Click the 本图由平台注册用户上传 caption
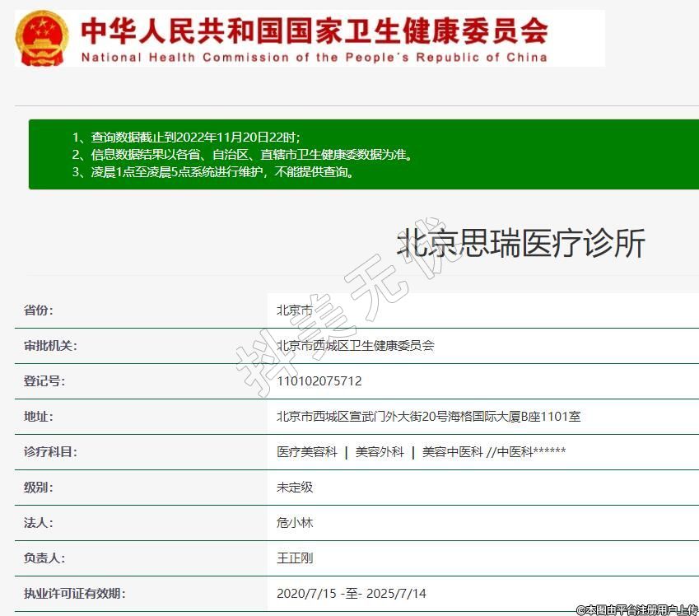The height and width of the screenshot is (616, 699). 636,609
